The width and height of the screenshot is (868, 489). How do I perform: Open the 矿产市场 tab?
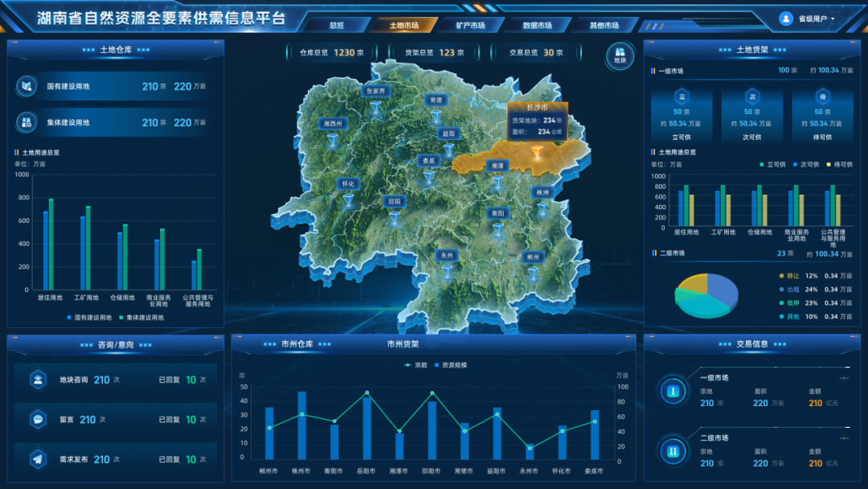pos(470,25)
